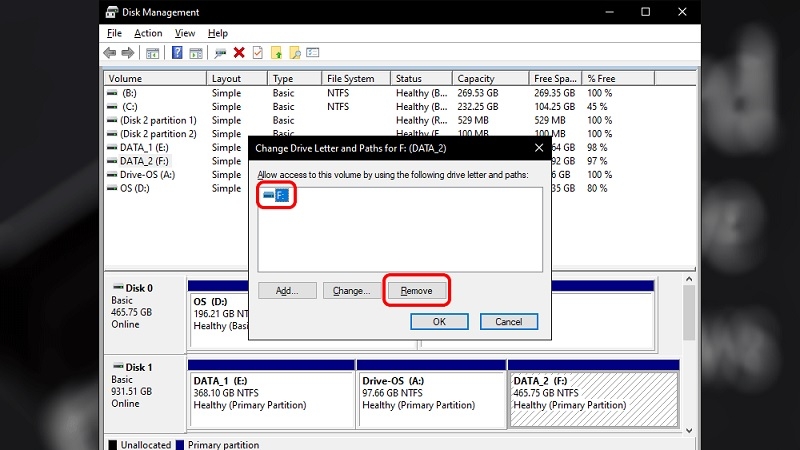This screenshot has width=800, height=450.
Task: Click the Disk Management title bar icon
Action: (112, 12)
